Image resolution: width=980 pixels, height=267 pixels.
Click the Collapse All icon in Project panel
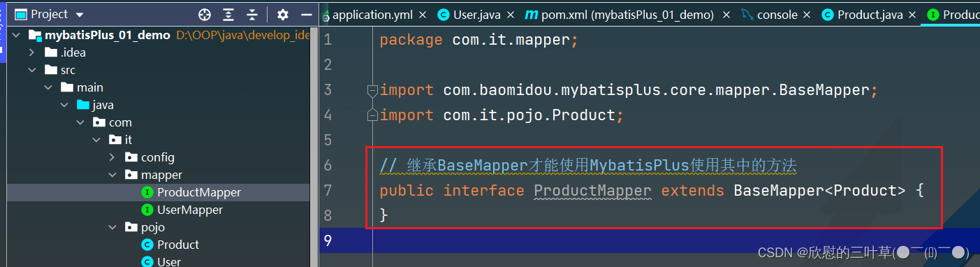coord(252,15)
